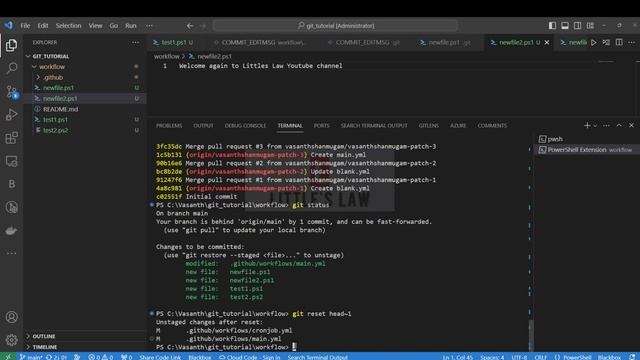Open Source Control view in activity bar

tap(11, 91)
